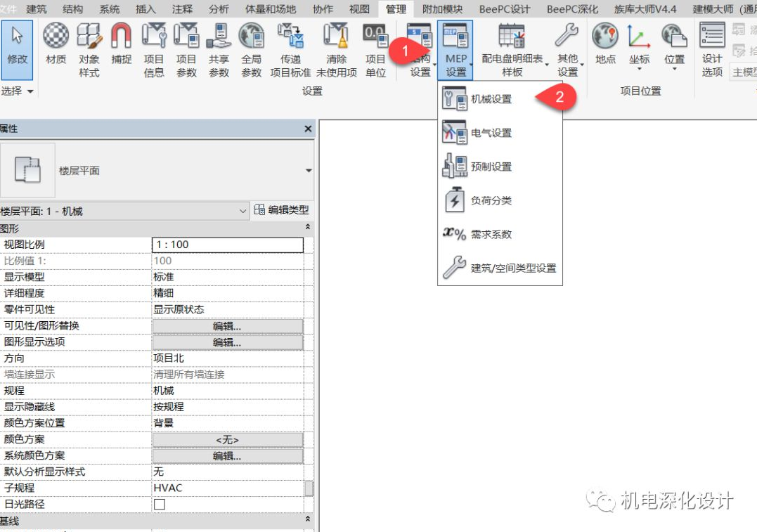The image size is (757, 532).
Task: Open 共享参数 (Shared Parameters)
Action: pyautogui.click(x=219, y=50)
